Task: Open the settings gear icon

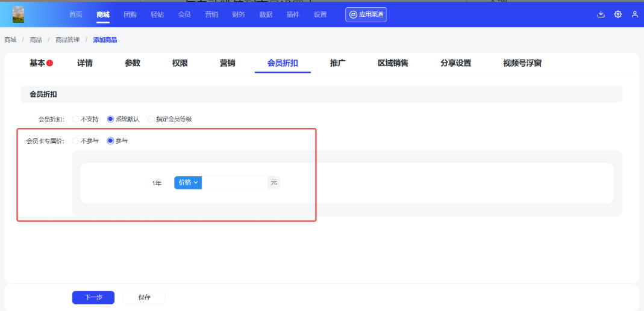Action: (617, 14)
